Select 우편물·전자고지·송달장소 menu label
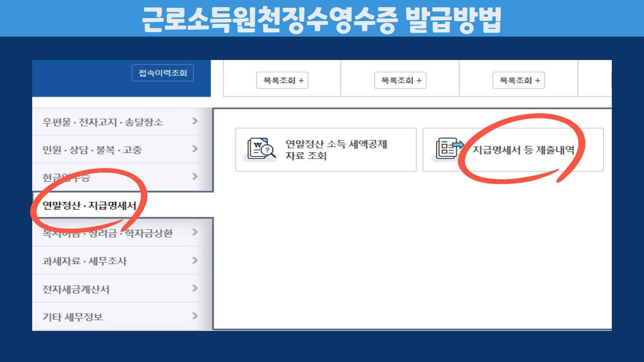The height and width of the screenshot is (362, 644). click(103, 122)
